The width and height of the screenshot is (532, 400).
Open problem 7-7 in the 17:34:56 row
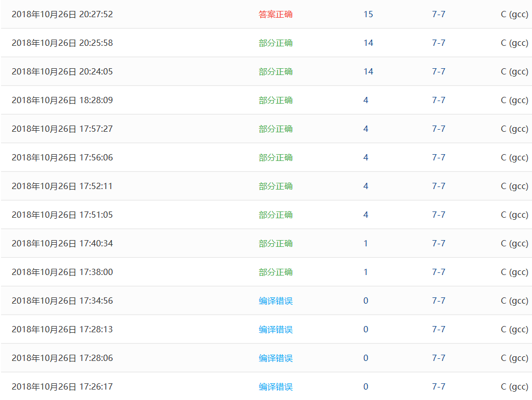(438, 301)
